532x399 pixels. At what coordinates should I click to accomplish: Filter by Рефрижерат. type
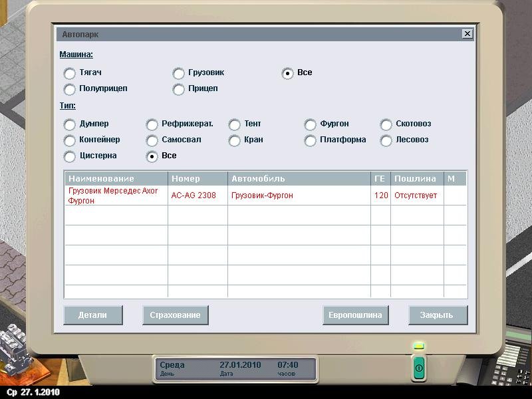click(x=152, y=124)
